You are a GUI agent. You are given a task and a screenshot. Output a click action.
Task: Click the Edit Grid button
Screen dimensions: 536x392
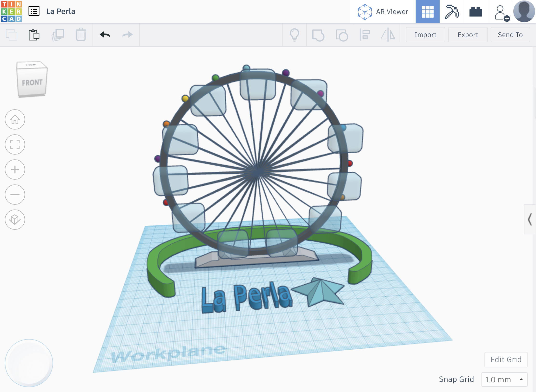point(506,359)
